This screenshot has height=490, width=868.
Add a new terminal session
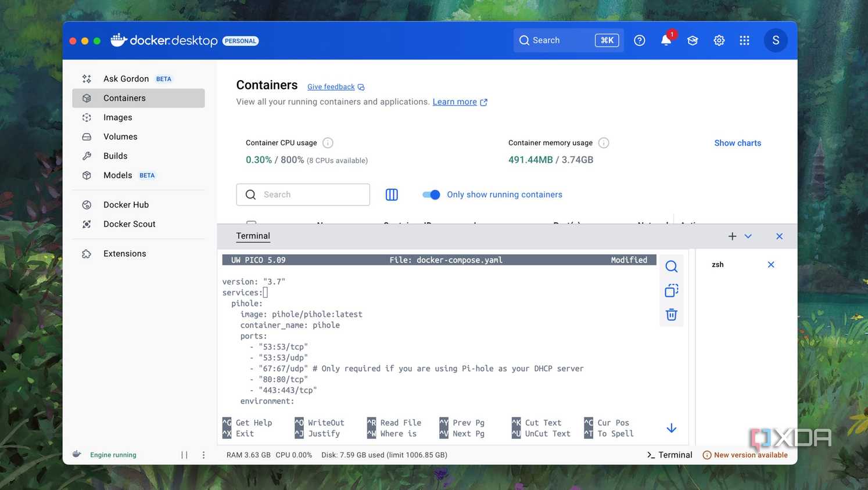732,236
